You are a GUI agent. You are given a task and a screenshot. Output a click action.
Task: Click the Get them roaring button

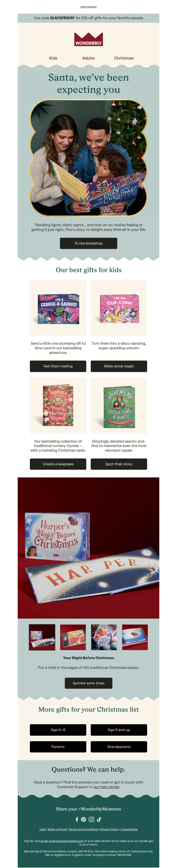click(x=58, y=366)
